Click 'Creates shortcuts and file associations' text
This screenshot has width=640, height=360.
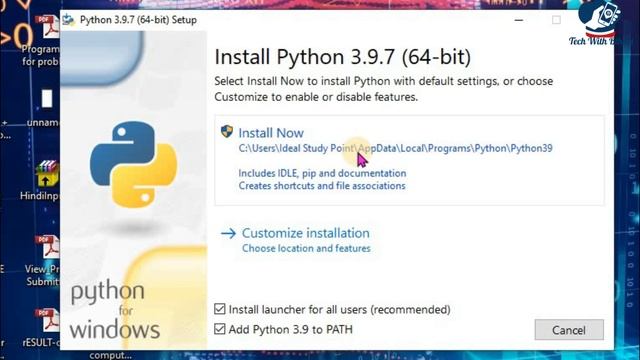(322, 186)
